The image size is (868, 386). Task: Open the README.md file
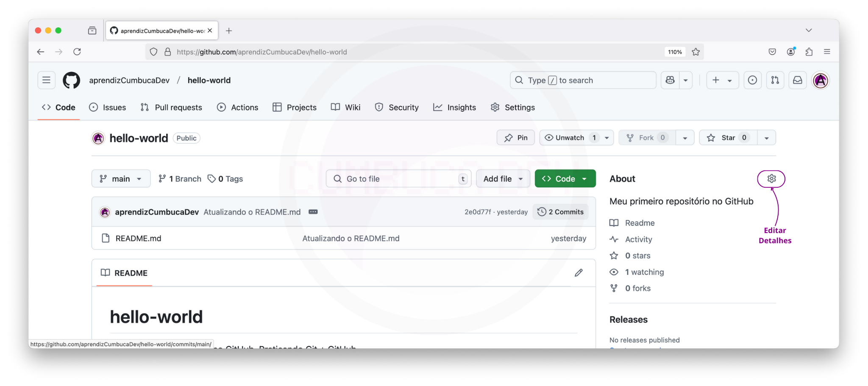pos(138,239)
